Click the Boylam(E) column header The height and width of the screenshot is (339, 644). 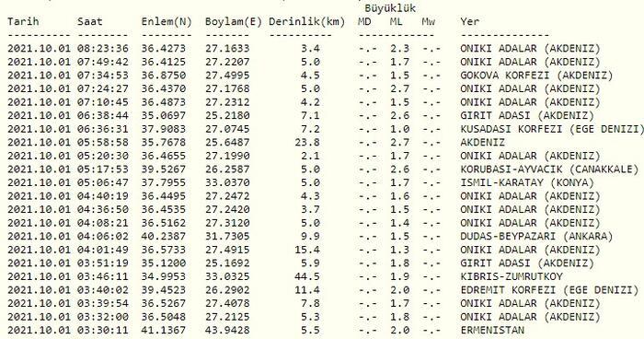pos(234,22)
